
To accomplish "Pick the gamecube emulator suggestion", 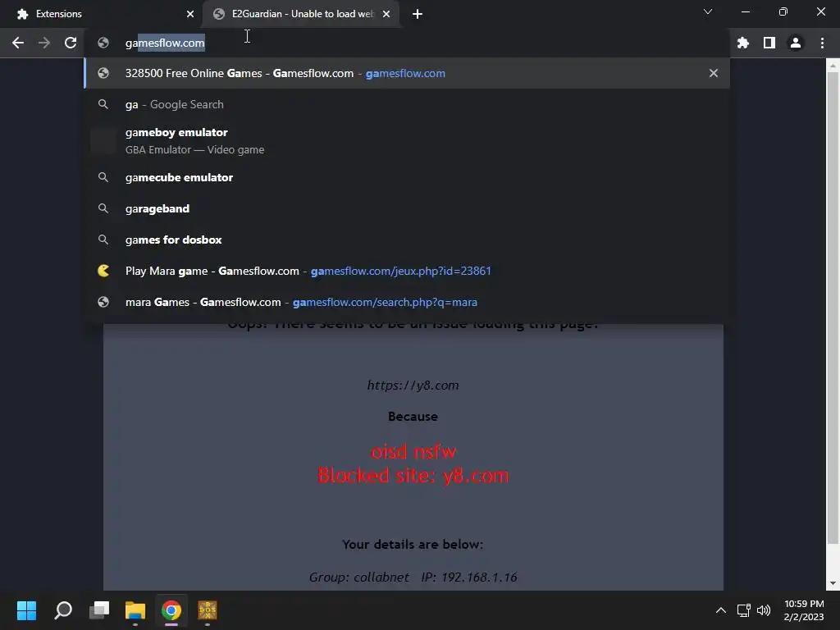I will [x=407, y=177].
